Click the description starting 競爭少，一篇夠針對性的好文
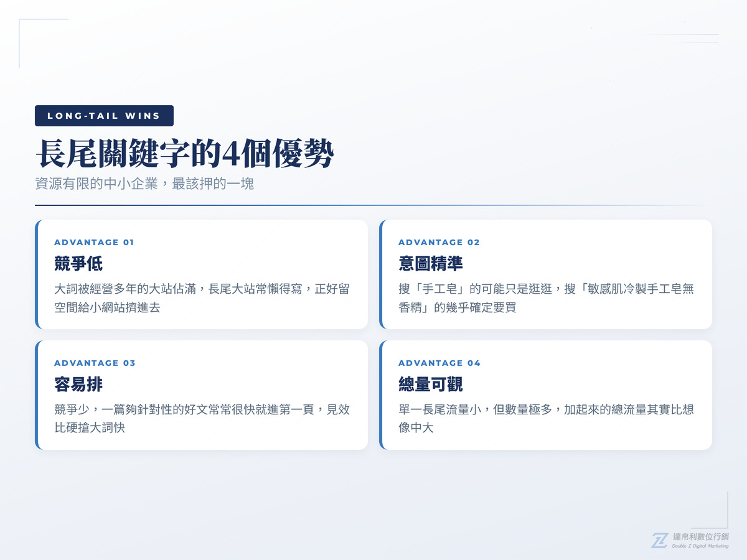The image size is (747, 560). click(x=202, y=419)
